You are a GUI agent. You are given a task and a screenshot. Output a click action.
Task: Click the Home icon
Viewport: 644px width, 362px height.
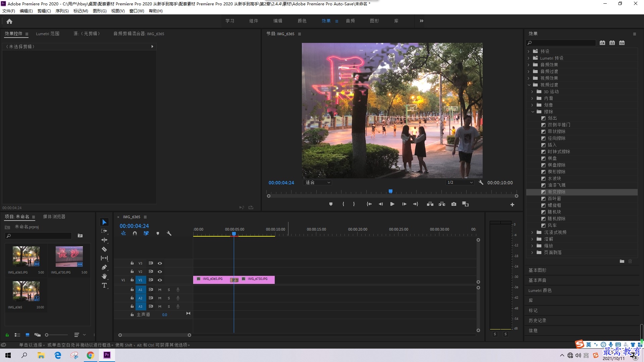click(x=9, y=21)
